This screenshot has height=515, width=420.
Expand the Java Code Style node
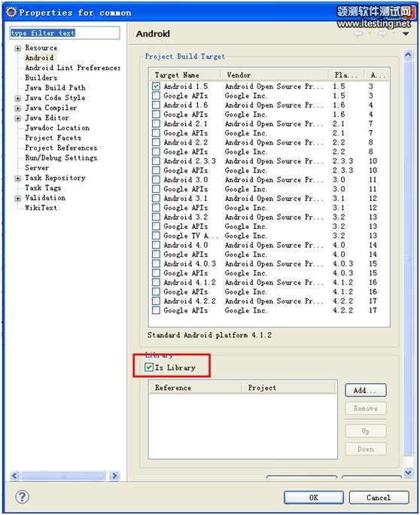(x=18, y=98)
